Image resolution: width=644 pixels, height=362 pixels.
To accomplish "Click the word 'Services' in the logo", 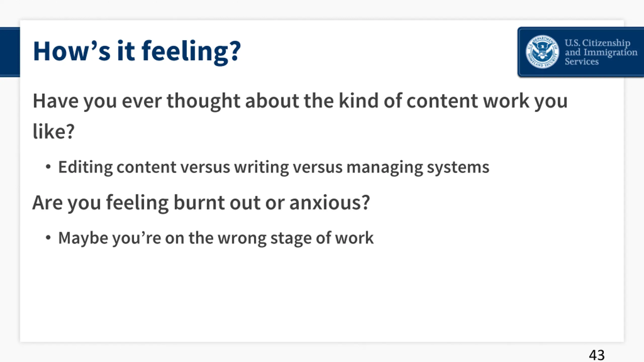I will [582, 62].
